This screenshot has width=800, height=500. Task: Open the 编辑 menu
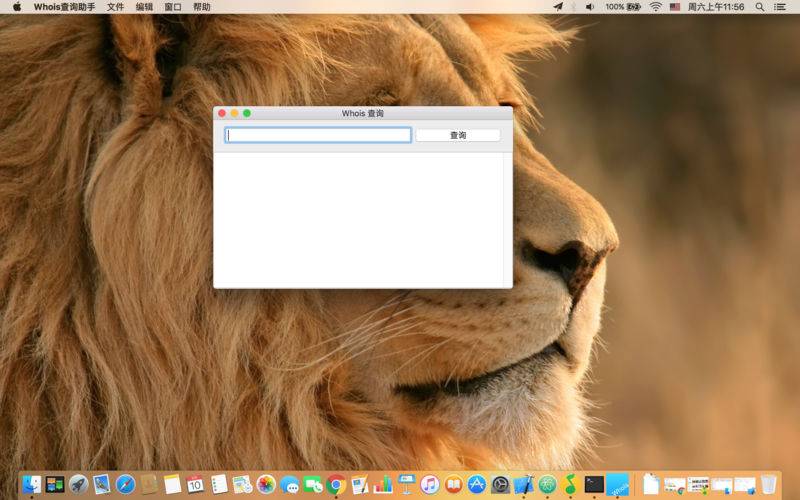(x=145, y=7)
